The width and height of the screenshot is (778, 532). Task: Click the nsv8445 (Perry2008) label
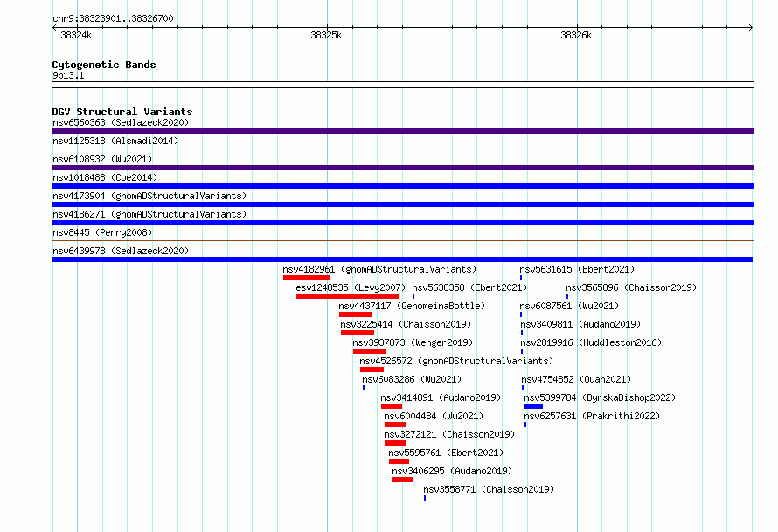point(102,232)
